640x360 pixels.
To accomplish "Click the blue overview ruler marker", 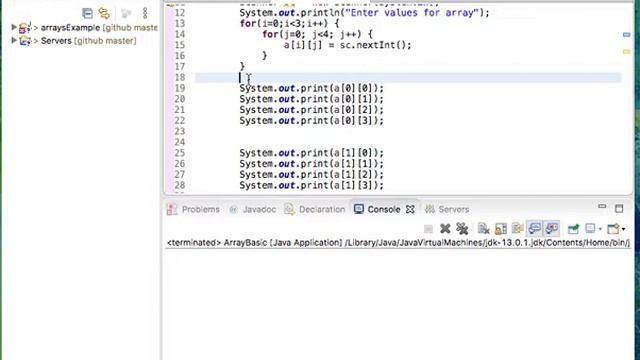I will point(627,35).
